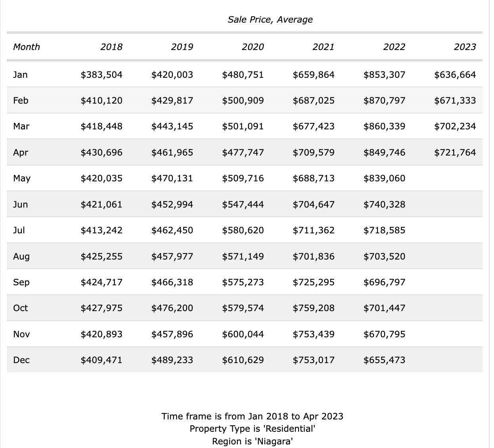This screenshot has height=448, width=494.
Task: Click the Month column header
Action: tap(27, 47)
